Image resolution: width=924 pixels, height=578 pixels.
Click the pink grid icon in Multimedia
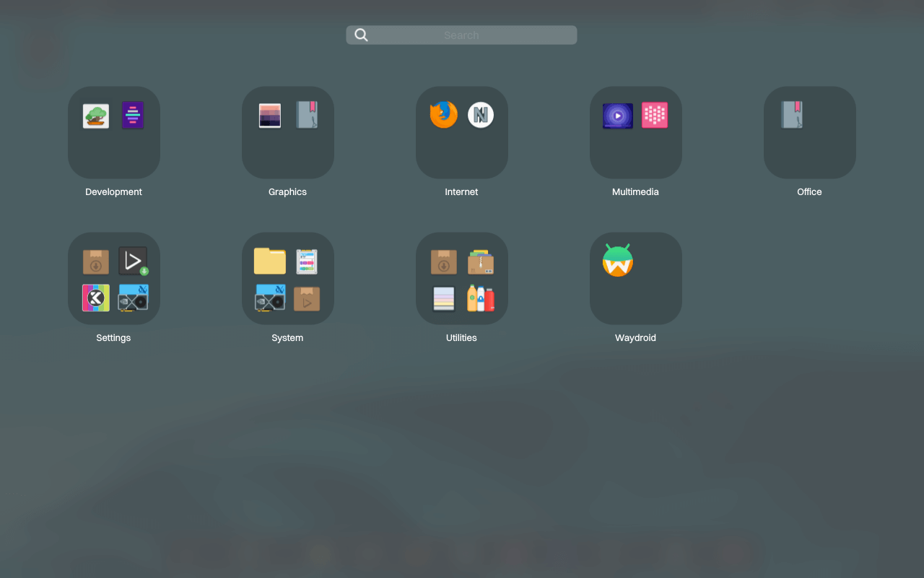[654, 114]
